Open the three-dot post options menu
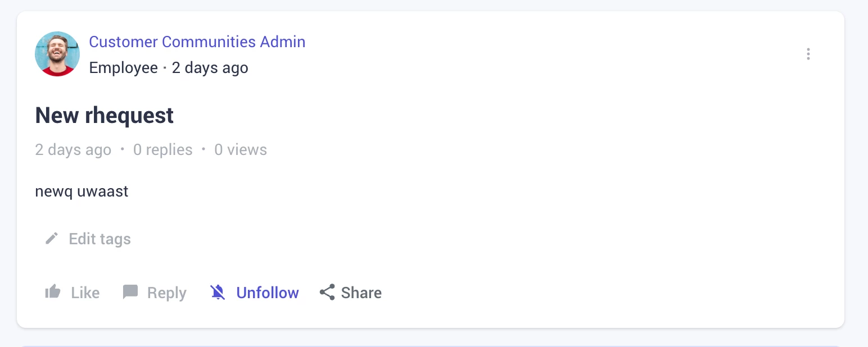Viewport: 868px width, 347px height. [808, 54]
